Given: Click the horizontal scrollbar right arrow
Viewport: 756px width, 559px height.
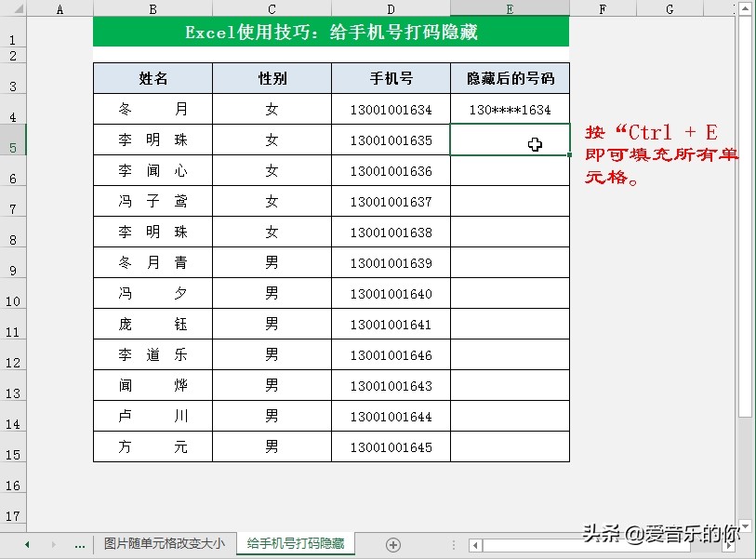Looking at the screenshot, I should 731,547.
